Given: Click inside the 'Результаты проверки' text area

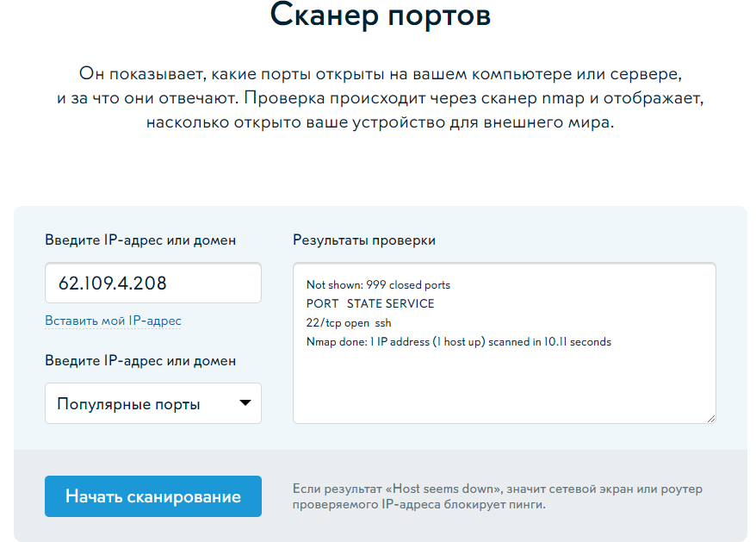Looking at the screenshot, I should (x=505, y=343).
